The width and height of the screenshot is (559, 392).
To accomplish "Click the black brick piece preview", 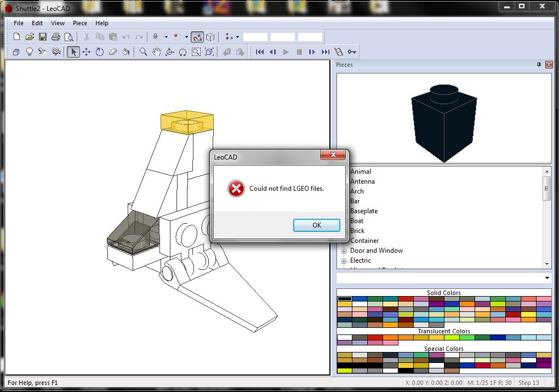I will pyautogui.click(x=444, y=123).
